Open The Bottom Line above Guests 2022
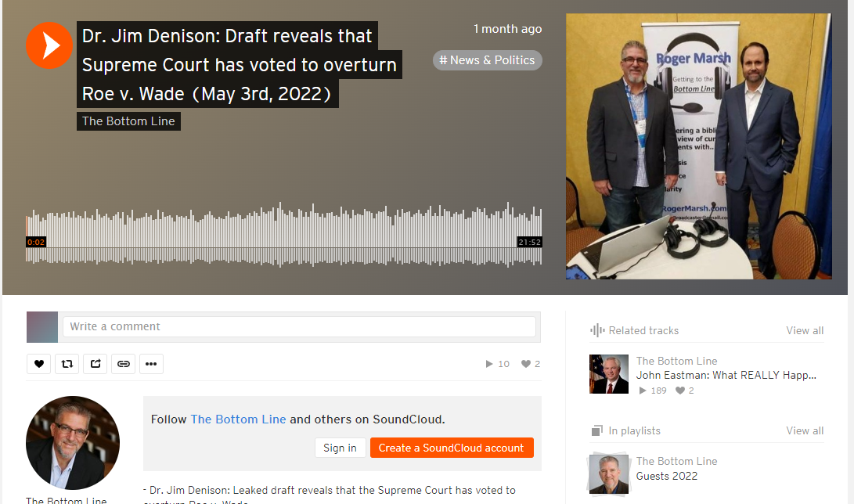The width and height of the screenshot is (854, 504). coord(676,461)
